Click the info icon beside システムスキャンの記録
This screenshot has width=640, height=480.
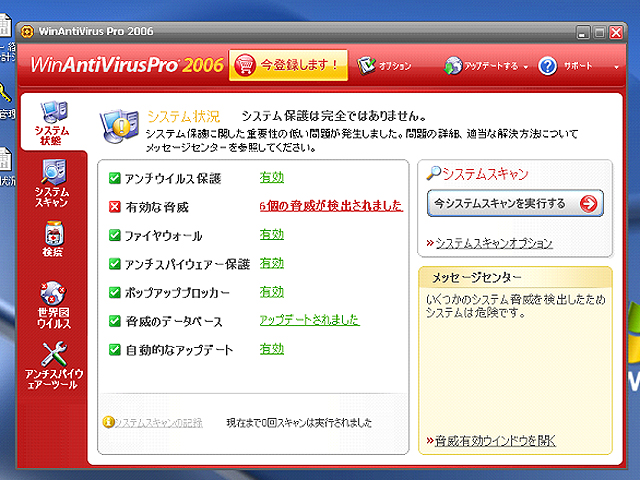(108, 422)
